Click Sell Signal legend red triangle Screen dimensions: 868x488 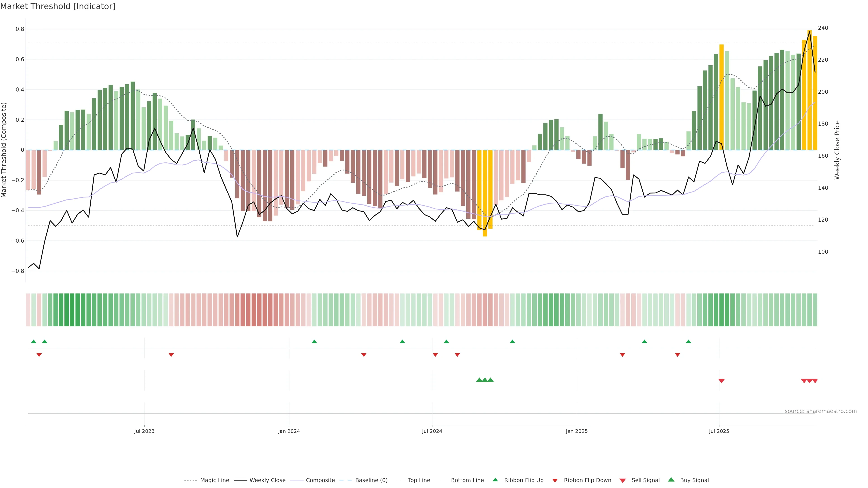click(x=623, y=480)
